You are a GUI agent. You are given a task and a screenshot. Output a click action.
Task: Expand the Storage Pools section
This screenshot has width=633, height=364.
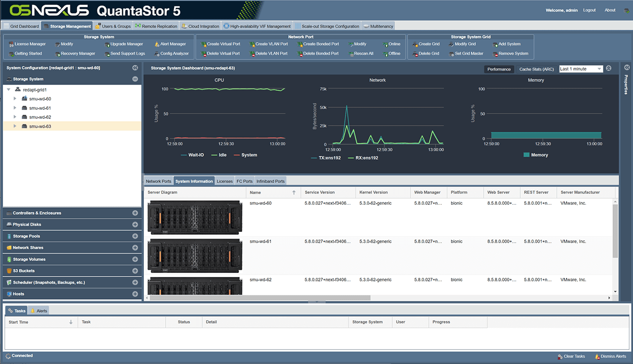tap(135, 236)
